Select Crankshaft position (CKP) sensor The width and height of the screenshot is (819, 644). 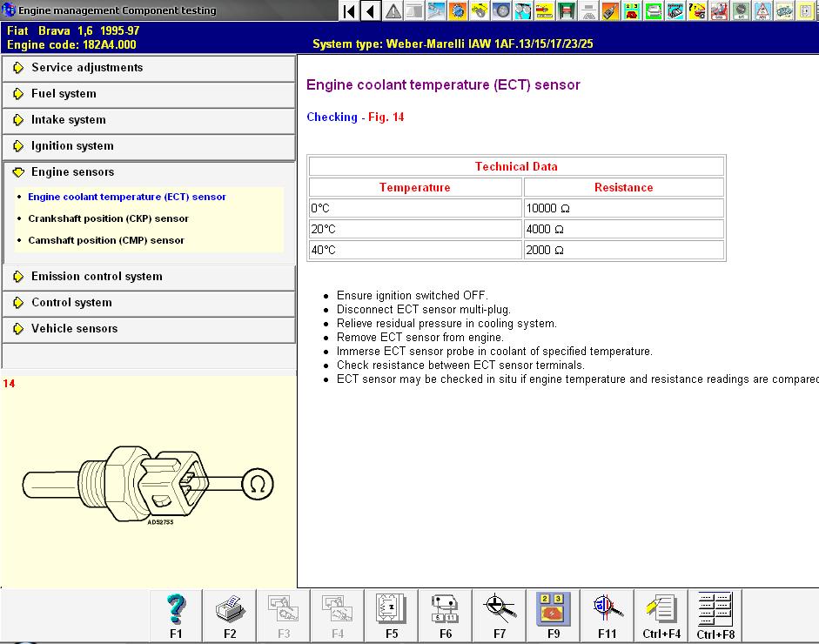(x=108, y=218)
